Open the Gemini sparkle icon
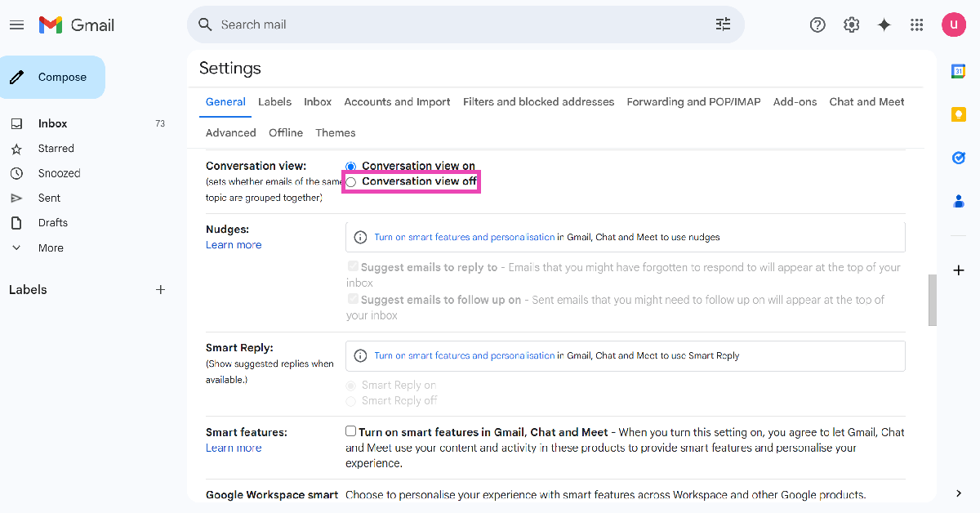The width and height of the screenshot is (980, 513). point(884,25)
